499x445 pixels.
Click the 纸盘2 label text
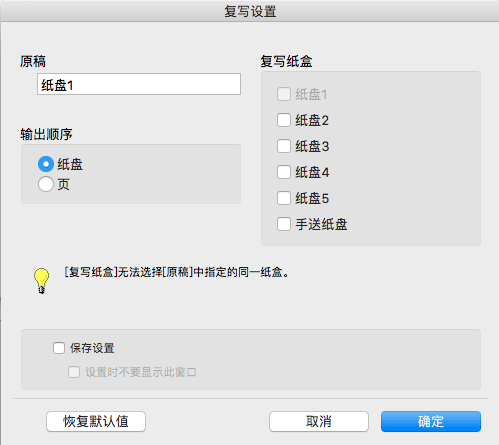tap(312, 120)
